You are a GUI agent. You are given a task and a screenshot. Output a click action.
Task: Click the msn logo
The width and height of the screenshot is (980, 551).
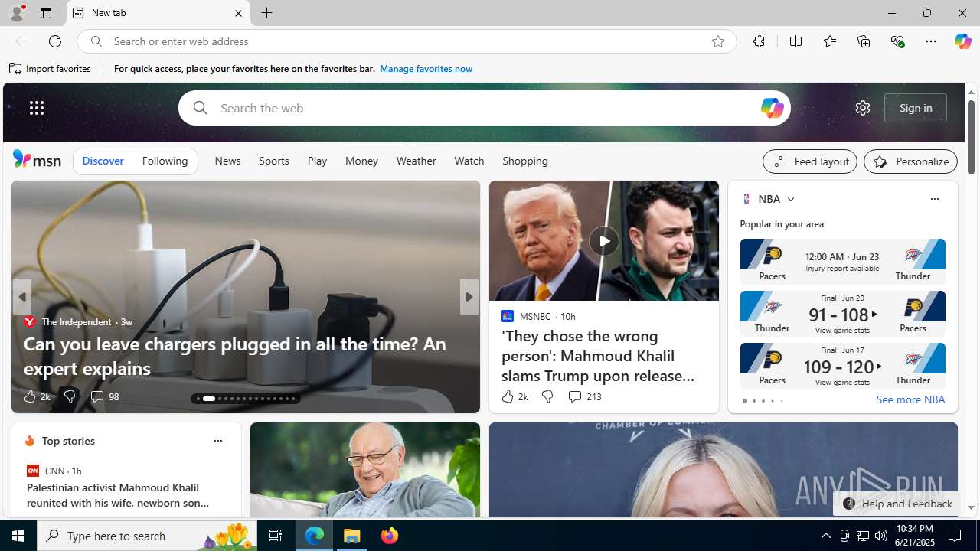pyautogui.click(x=37, y=159)
